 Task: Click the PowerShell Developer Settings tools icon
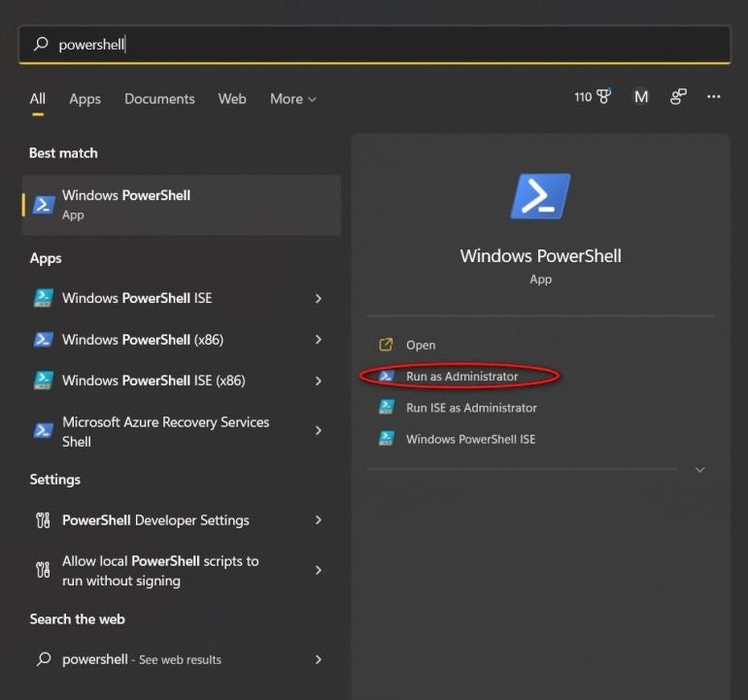point(44,520)
